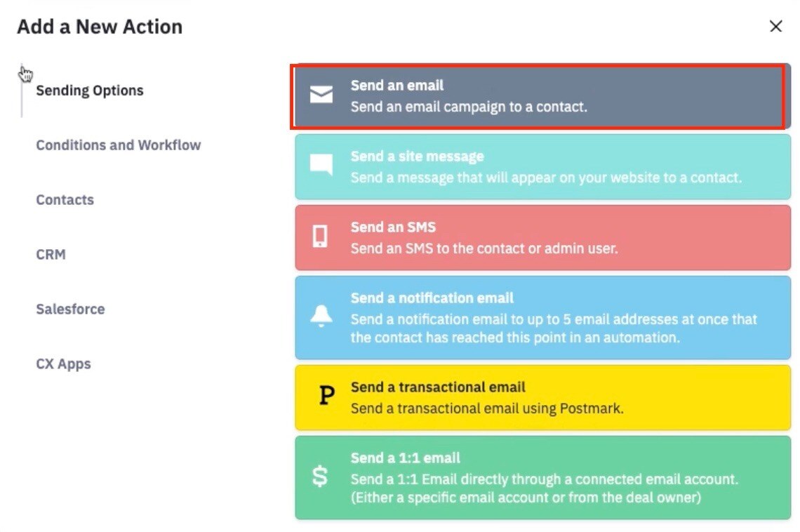Open the CRM category

[51, 254]
